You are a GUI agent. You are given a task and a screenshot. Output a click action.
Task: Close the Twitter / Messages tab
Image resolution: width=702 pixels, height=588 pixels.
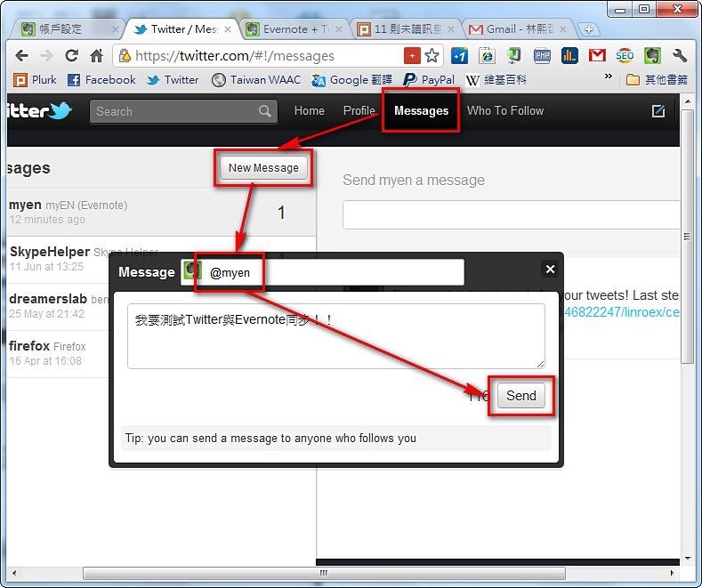tap(228, 29)
